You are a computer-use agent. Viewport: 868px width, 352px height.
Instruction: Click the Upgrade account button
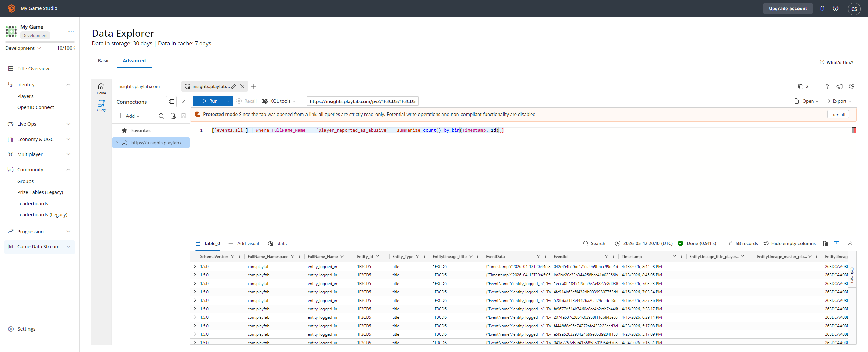click(x=788, y=8)
